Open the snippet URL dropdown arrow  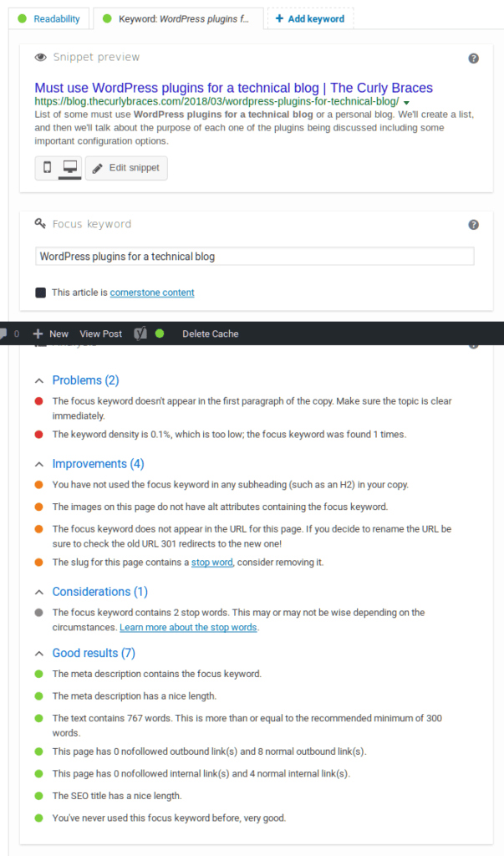[x=406, y=103]
